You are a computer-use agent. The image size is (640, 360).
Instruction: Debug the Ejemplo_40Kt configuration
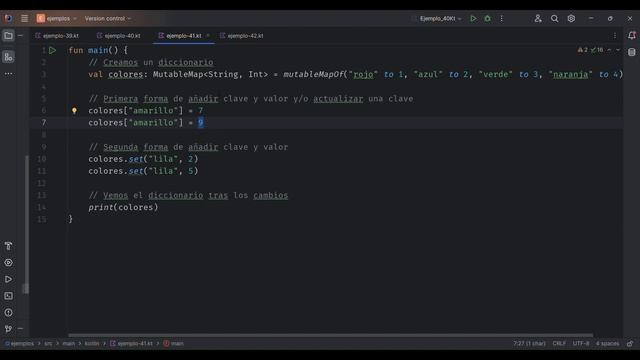487,18
